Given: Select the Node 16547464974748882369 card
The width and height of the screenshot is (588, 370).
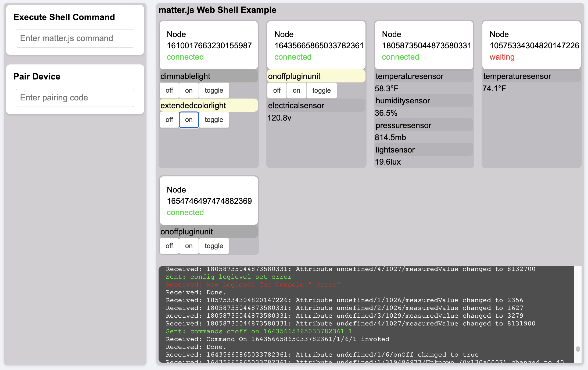Looking at the screenshot, I should (209, 201).
